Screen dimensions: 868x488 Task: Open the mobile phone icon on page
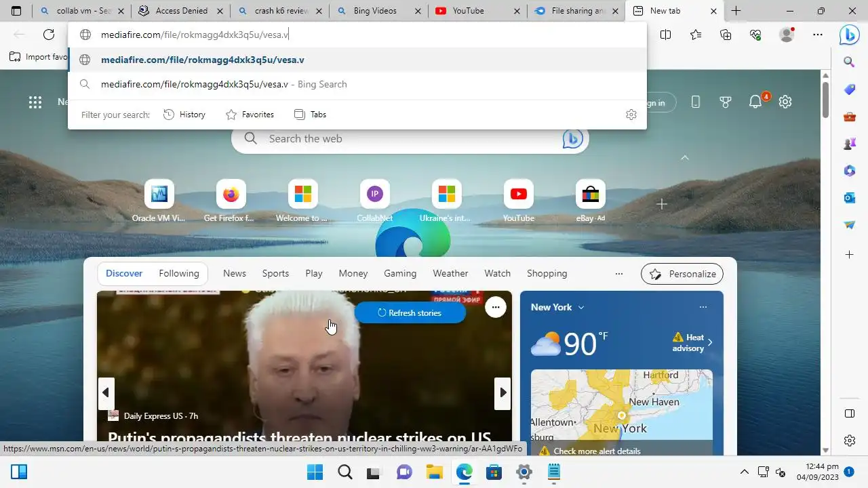coord(696,102)
